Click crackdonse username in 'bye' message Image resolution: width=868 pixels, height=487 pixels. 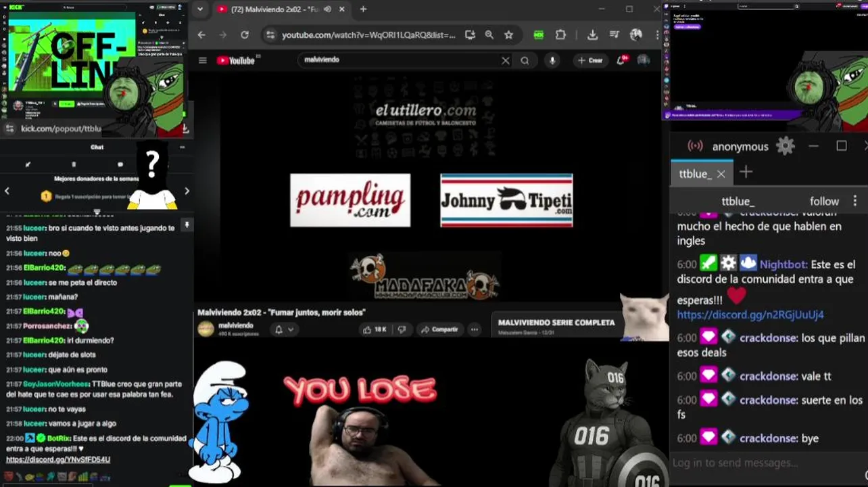coord(768,438)
